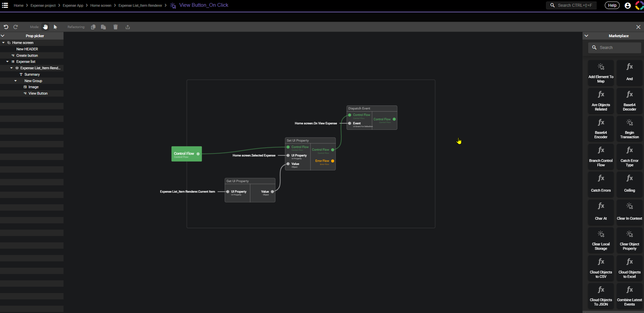
Task: Select the Base64 Decoder from the Marketplace
Action: click(629, 100)
